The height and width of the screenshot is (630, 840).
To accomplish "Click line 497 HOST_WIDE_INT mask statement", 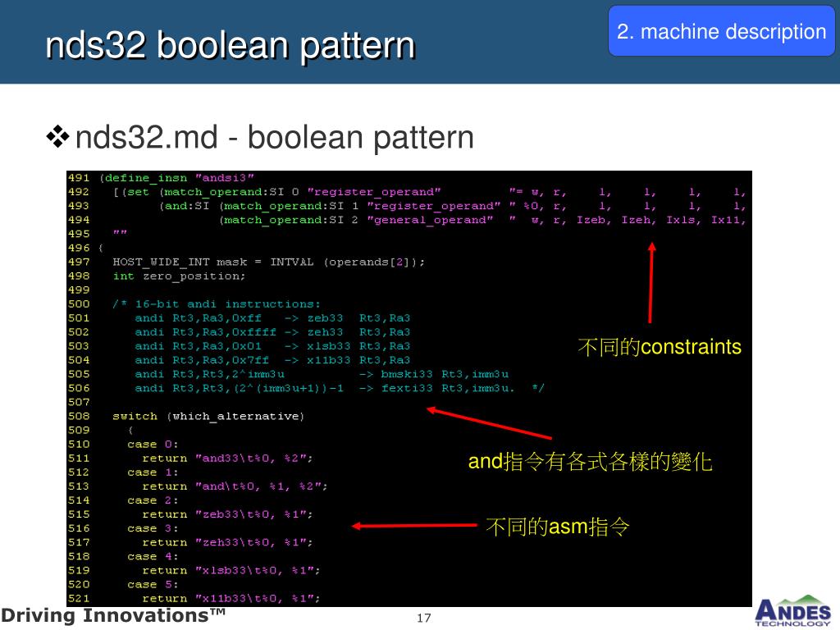I will coord(268,262).
